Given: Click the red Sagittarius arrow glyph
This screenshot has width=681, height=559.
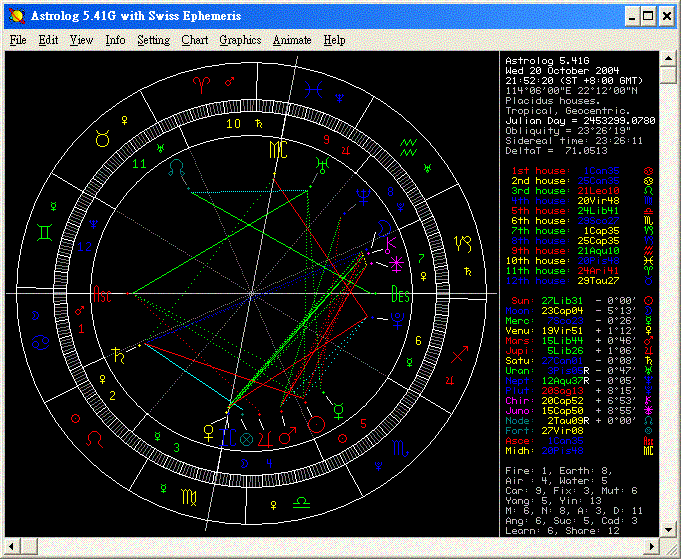Looking at the screenshot, I should (x=460, y=354).
